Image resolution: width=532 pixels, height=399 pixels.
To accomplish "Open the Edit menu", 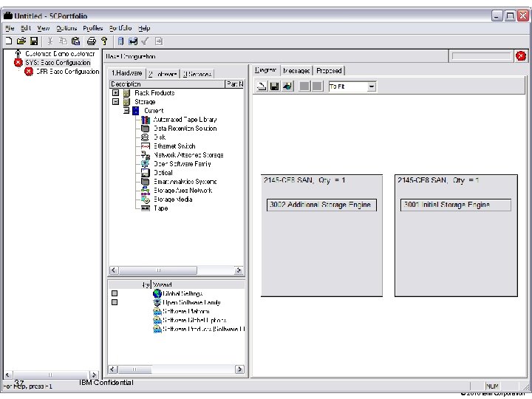I will [25, 28].
